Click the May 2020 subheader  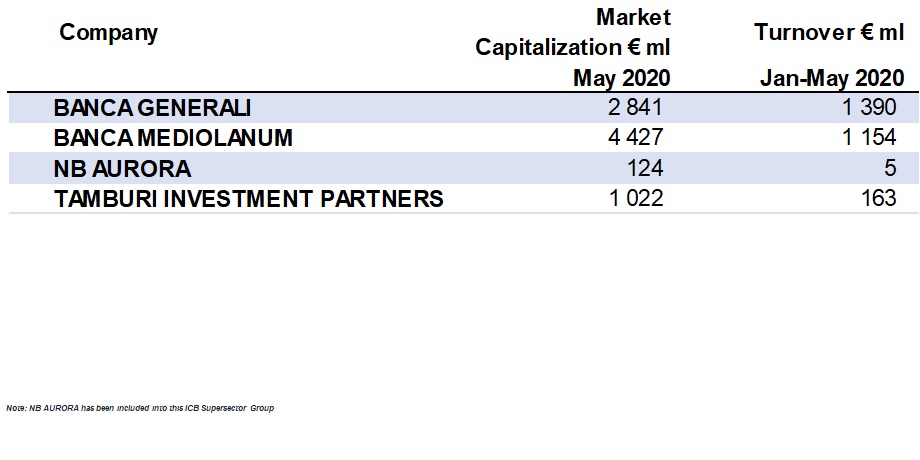[x=621, y=78]
